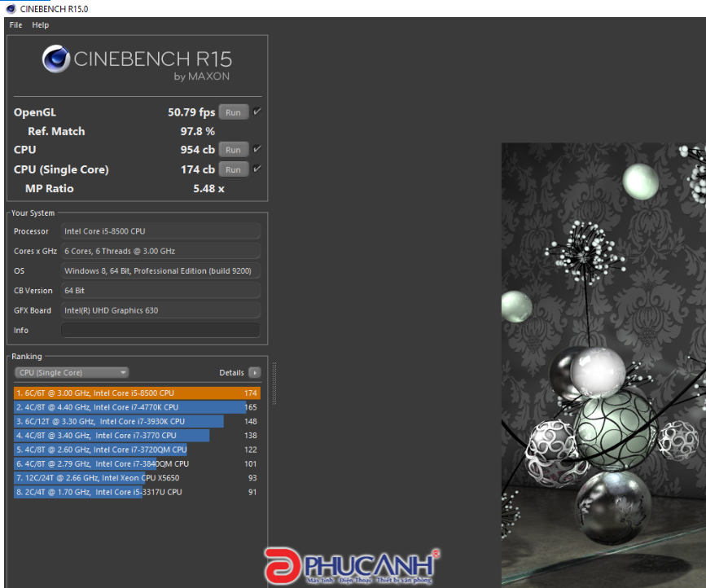Click the Cinebench R15 logo sphere
The image size is (706, 588).
click(56, 59)
